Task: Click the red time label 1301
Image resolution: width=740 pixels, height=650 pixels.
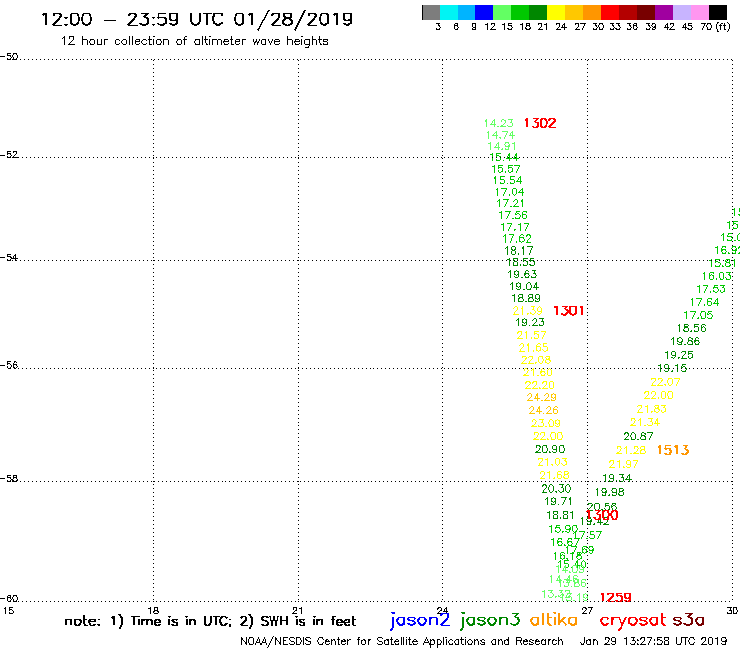Action: [x=568, y=311]
